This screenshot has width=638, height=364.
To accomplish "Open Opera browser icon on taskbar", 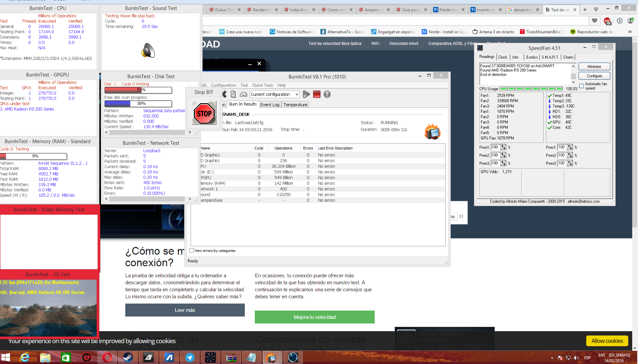I will click(x=107, y=357).
